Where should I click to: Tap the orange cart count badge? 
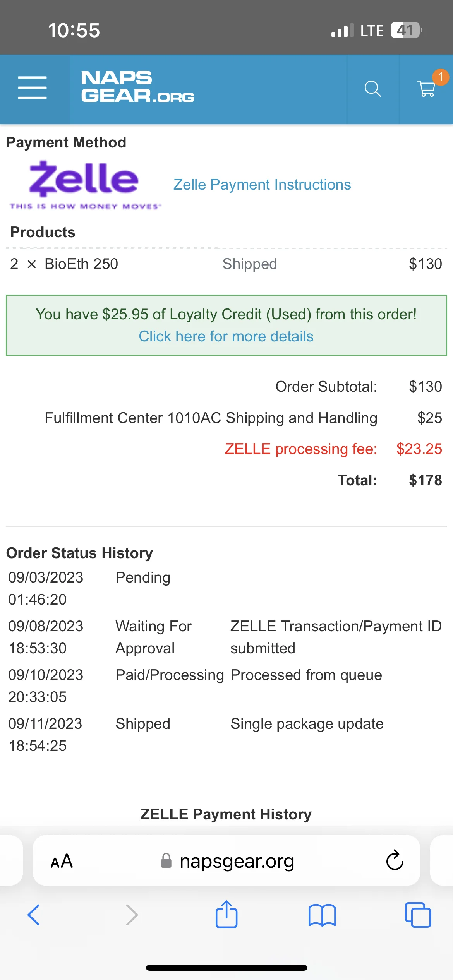click(x=440, y=77)
